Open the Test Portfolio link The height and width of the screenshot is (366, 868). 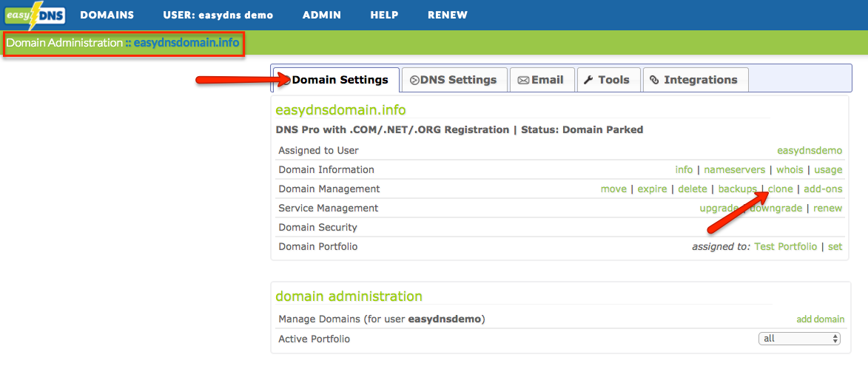(786, 246)
